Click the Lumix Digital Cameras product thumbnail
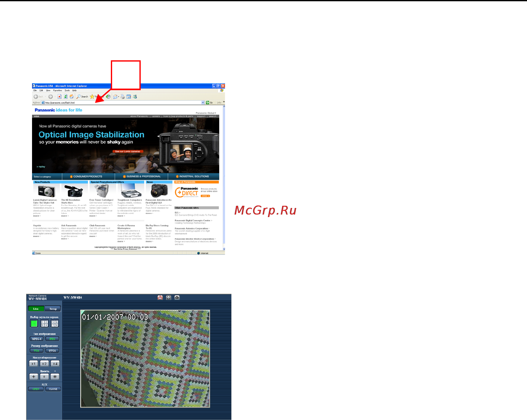 [46, 191]
